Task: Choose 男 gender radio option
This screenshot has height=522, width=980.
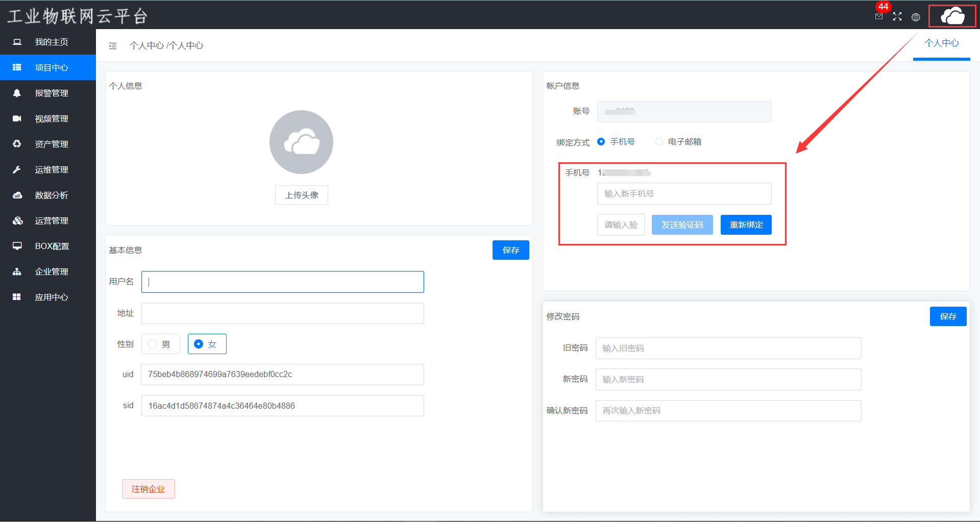Action: click(153, 344)
